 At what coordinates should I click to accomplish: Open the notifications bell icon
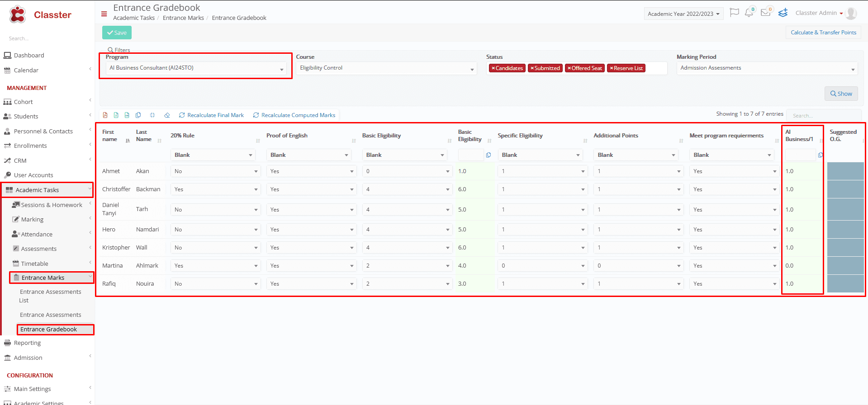(749, 13)
